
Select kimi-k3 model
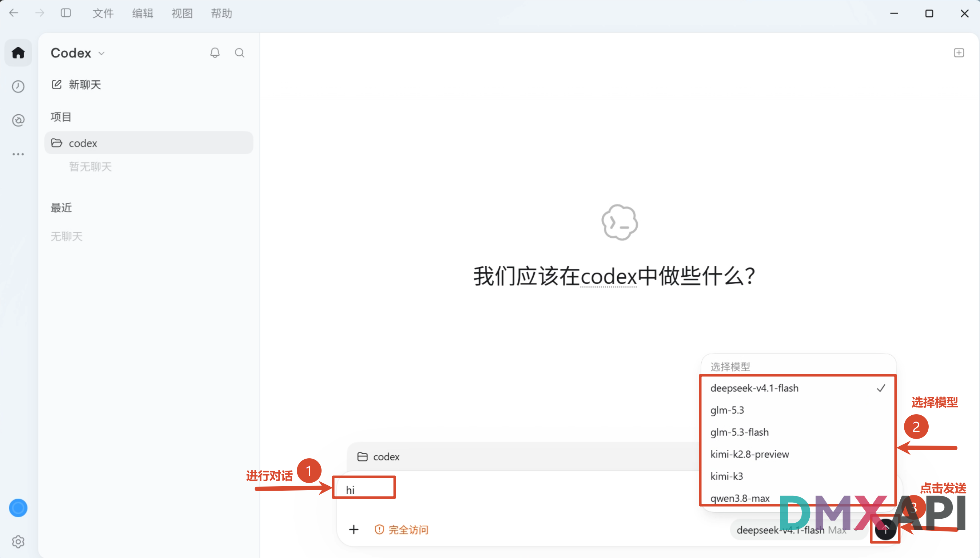pyautogui.click(x=798, y=476)
